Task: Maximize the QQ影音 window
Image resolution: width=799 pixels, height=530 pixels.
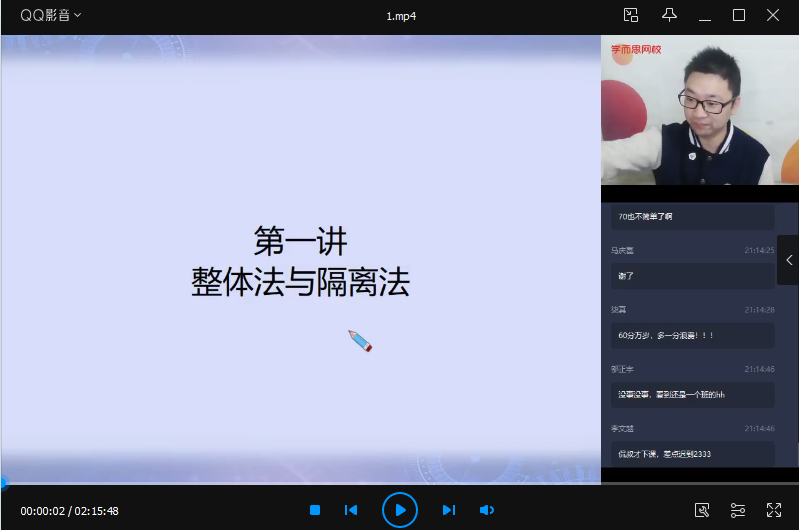Action: [739, 15]
